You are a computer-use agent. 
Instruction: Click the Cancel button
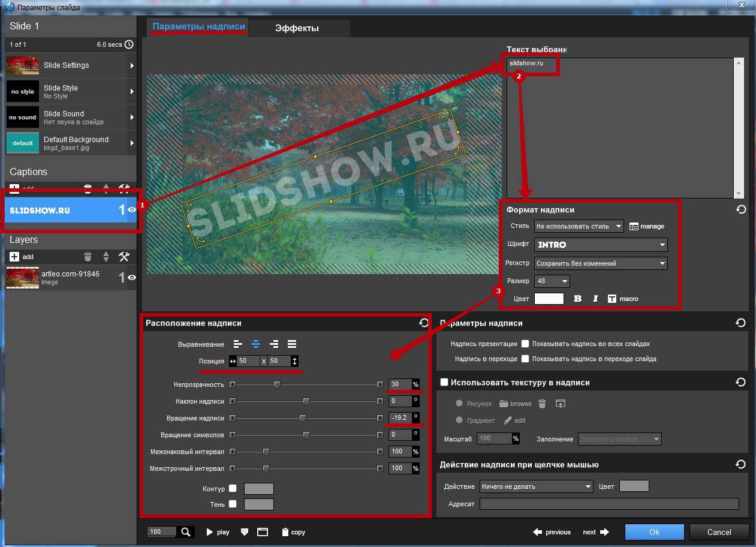tap(719, 532)
